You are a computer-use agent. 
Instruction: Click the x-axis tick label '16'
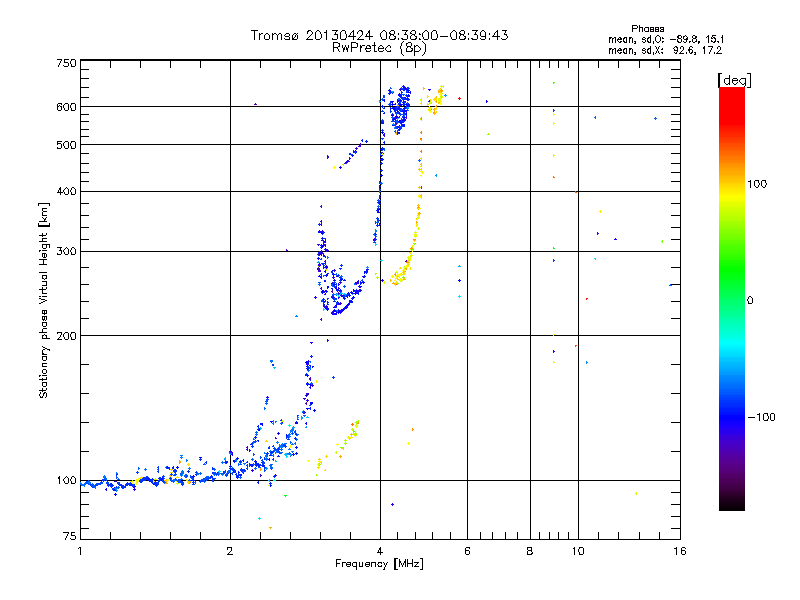coord(680,551)
